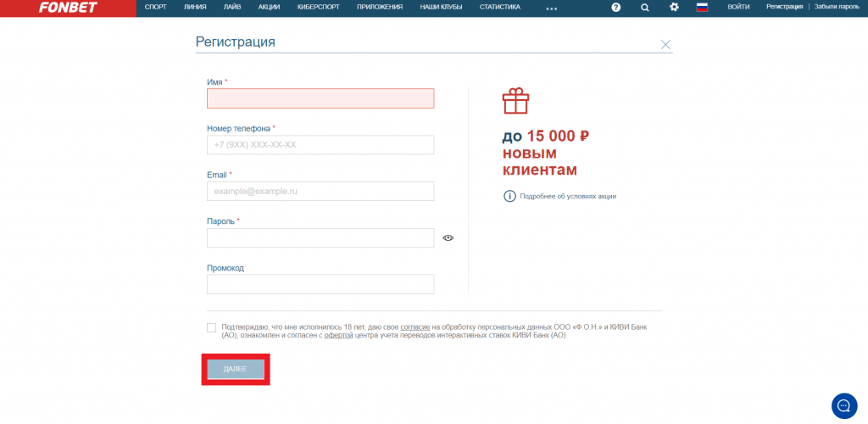The height and width of the screenshot is (424, 868).
Task: Select the Russian flag language icon
Action: point(702,8)
